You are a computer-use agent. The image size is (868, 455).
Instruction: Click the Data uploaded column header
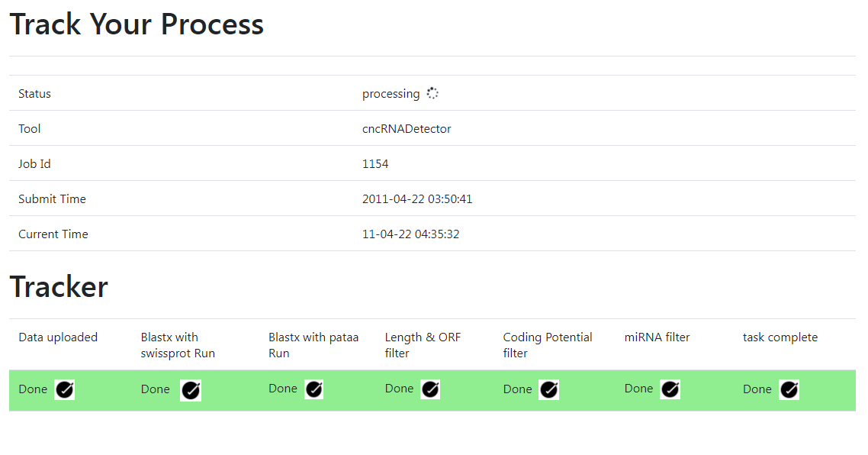click(x=58, y=337)
